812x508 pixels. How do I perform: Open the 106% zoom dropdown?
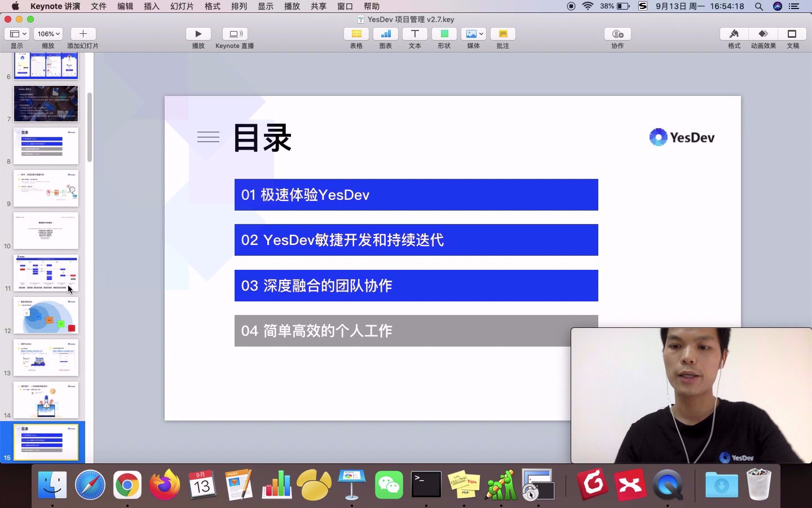point(48,34)
